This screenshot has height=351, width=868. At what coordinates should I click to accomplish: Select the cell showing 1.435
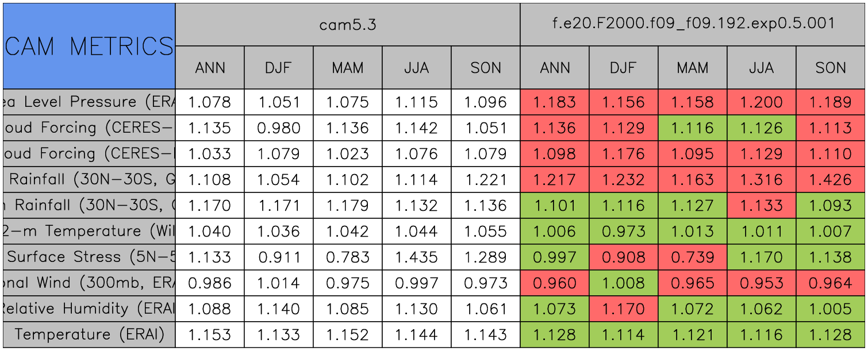[x=417, y=257]
